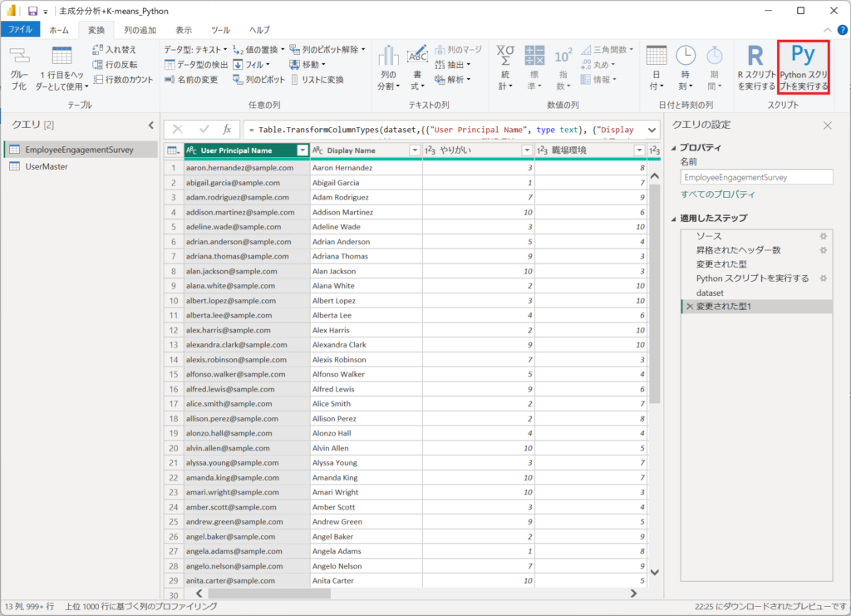
Task: Open filter for やりがい column
Action: [x=526, y=150]
